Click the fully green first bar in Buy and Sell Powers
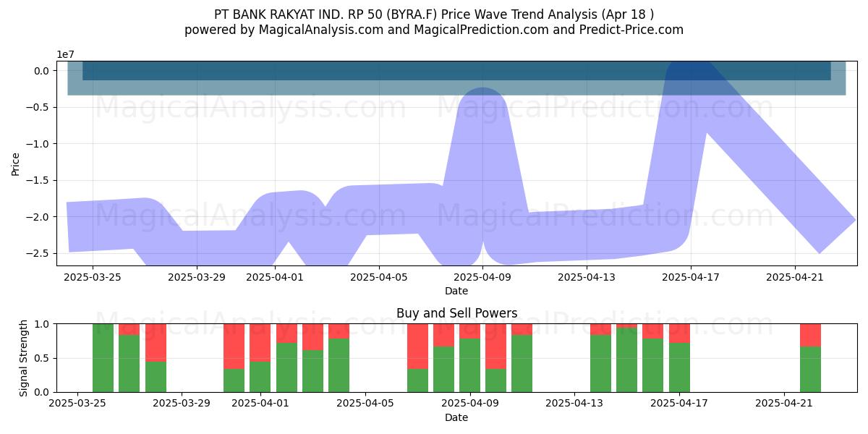Viewport: 868px width, 434px height. click(x=103, y=358)
